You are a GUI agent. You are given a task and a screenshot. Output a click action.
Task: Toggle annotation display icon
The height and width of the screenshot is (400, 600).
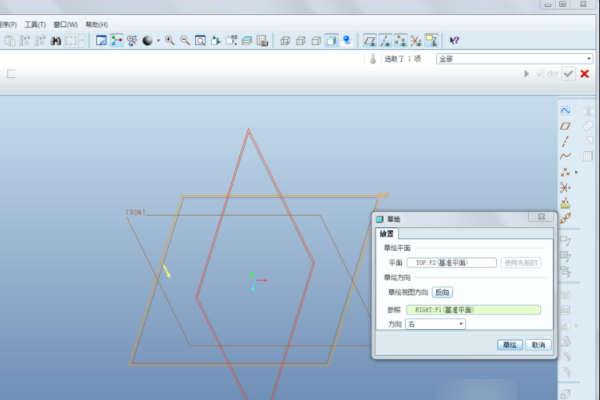click(432, 41)
